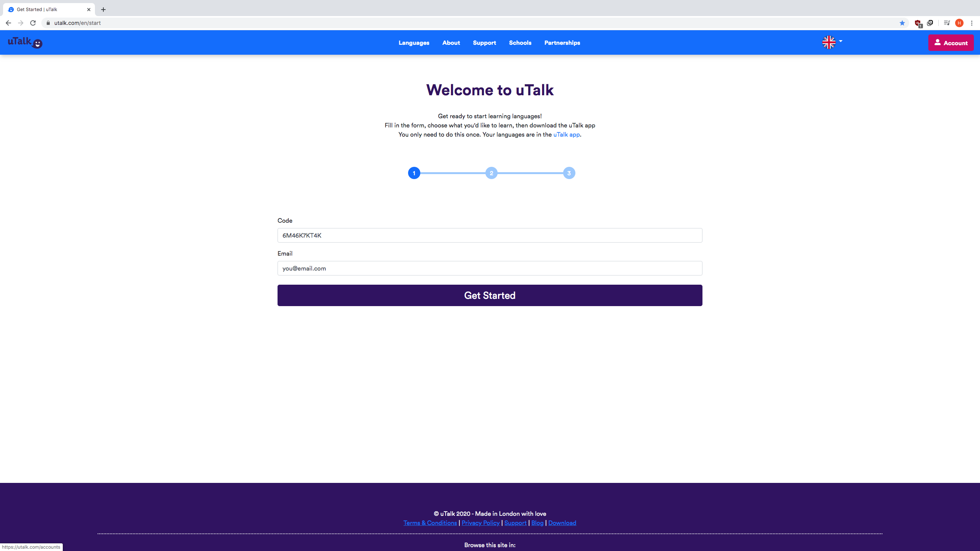Reload the page with refresh icon

(33, 23)
